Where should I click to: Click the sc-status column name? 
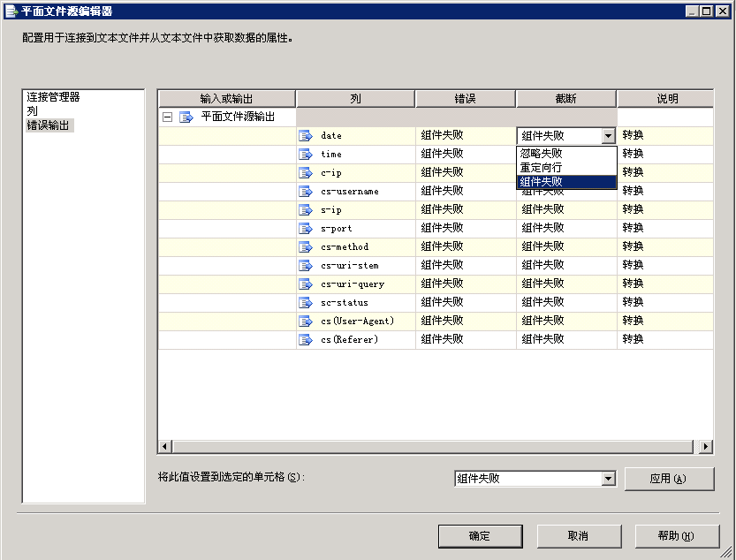[345, 303]
